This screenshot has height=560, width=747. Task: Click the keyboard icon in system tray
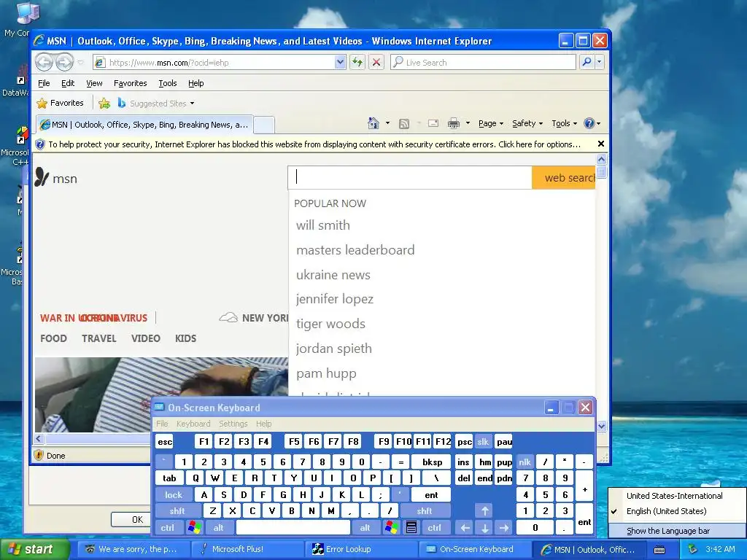click(659, 550)
